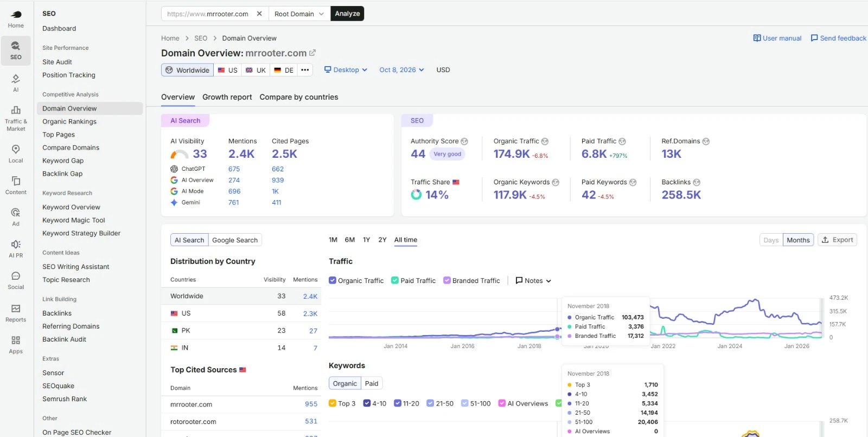This screenshot has height=437, width=868.
Task: Toggle the 51-100 keywords checkbox
Action: click(x=464, y=403)
